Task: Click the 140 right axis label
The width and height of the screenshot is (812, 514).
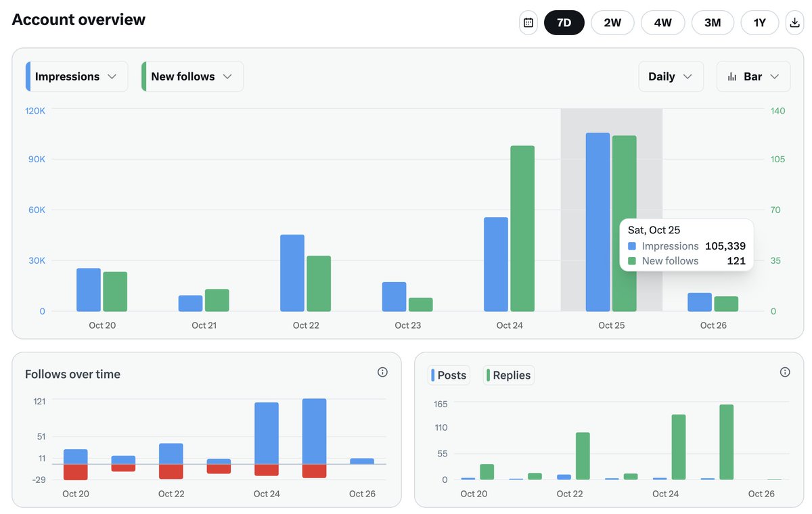Action: pyautogui.click(x=777, y=110)
